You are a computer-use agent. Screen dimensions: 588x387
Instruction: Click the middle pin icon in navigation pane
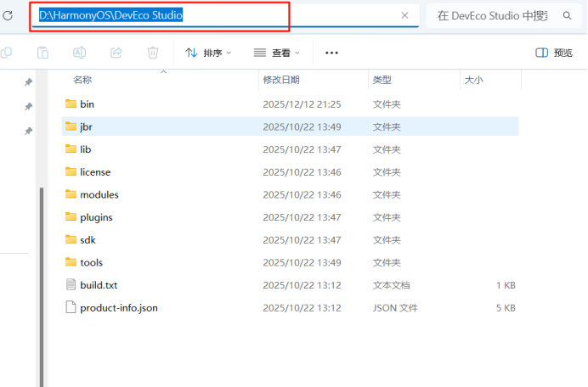pos(28,106)
